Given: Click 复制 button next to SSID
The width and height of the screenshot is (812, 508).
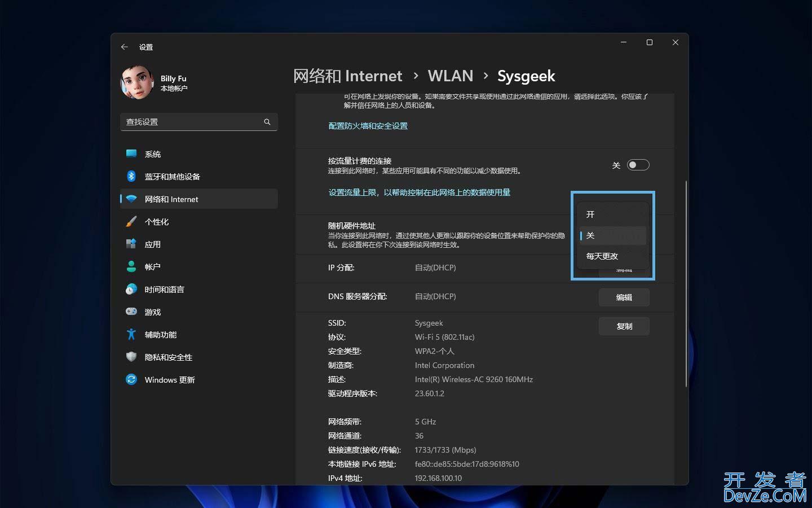Looking at the screenshot, I should 624,326.
